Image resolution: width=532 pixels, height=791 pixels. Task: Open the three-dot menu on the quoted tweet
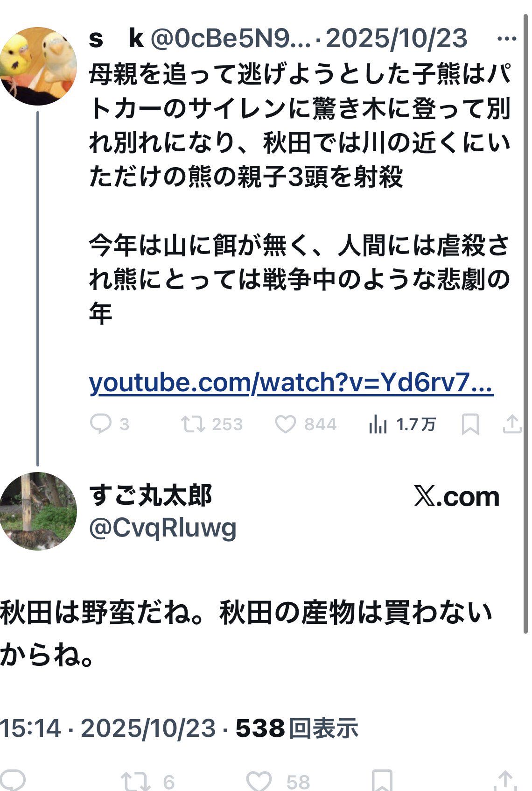coord(506,39)
